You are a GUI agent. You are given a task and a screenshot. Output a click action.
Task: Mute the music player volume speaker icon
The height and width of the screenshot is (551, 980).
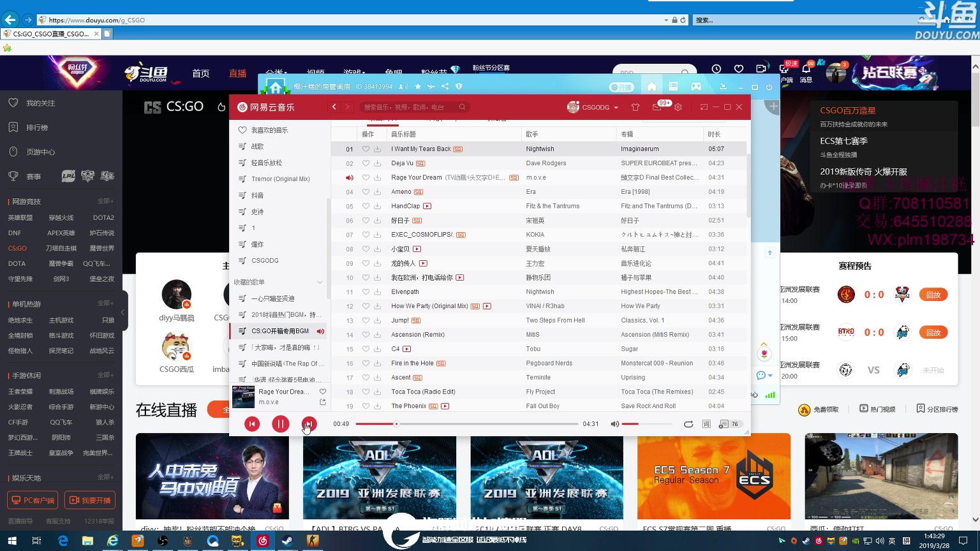(614, 424)
